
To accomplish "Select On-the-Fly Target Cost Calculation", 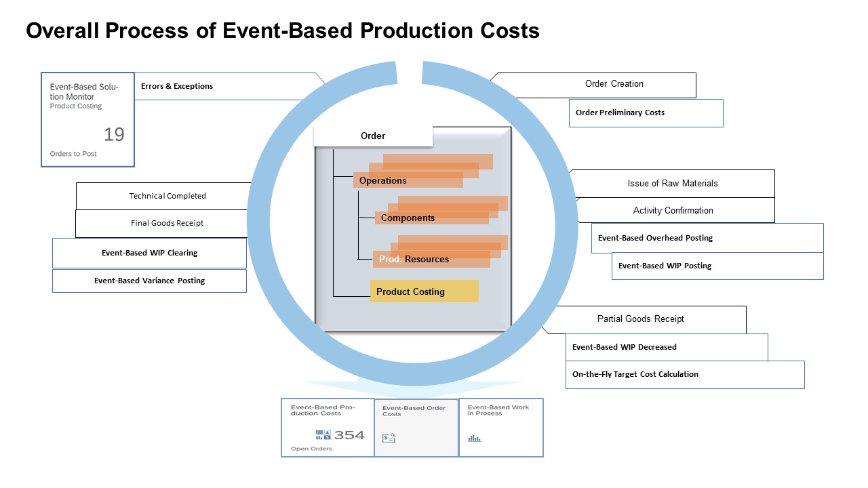I will click(x=635, y=374).
